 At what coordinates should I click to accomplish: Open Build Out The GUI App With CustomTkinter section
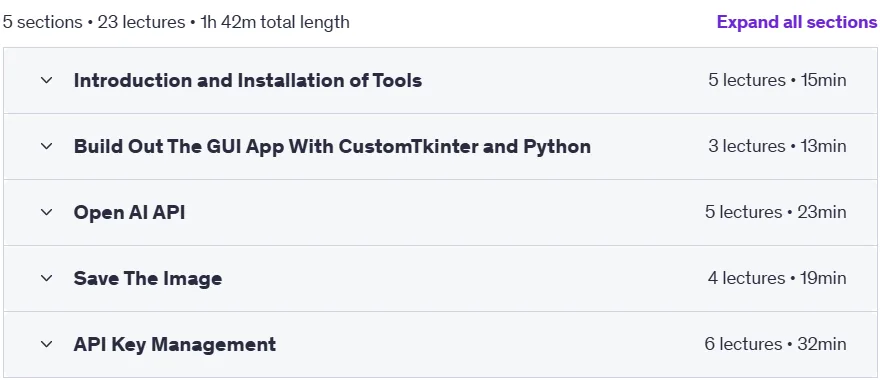(332, 146)
